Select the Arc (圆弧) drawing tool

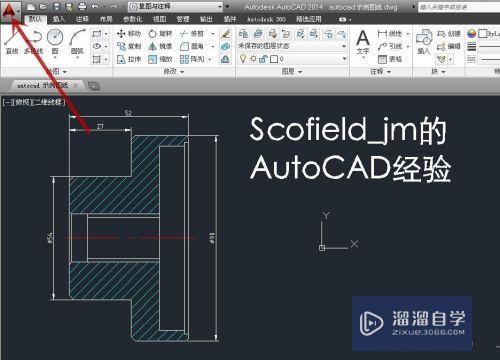pos(77,41)
